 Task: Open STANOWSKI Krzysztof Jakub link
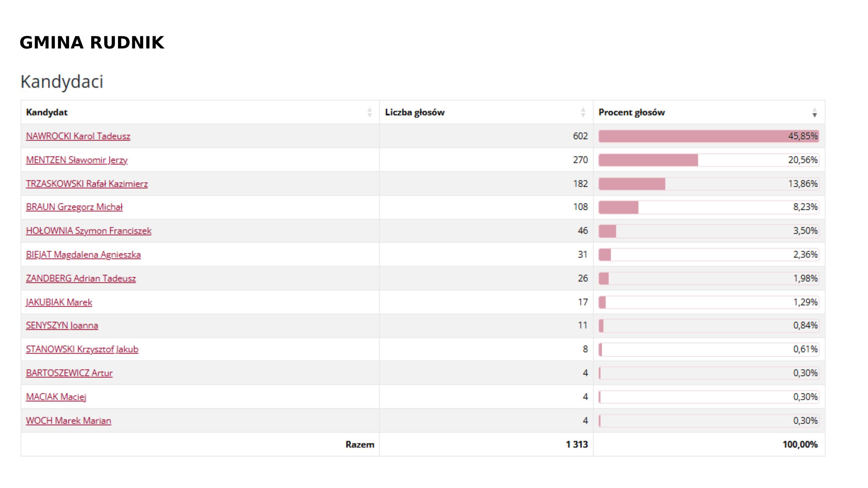pos(82,349)
